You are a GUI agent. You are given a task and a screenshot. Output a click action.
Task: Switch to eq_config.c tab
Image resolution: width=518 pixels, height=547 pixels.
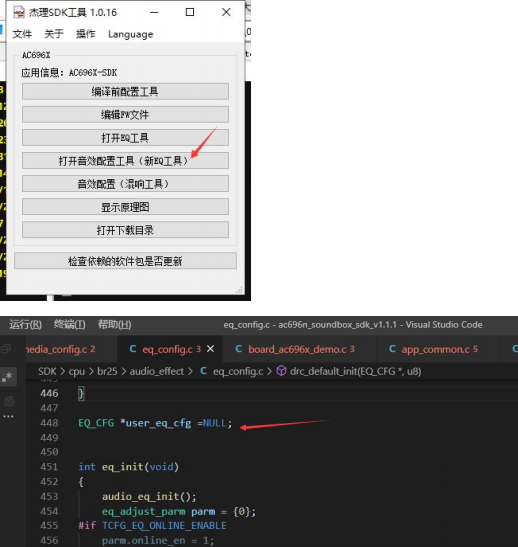point(171,349)
